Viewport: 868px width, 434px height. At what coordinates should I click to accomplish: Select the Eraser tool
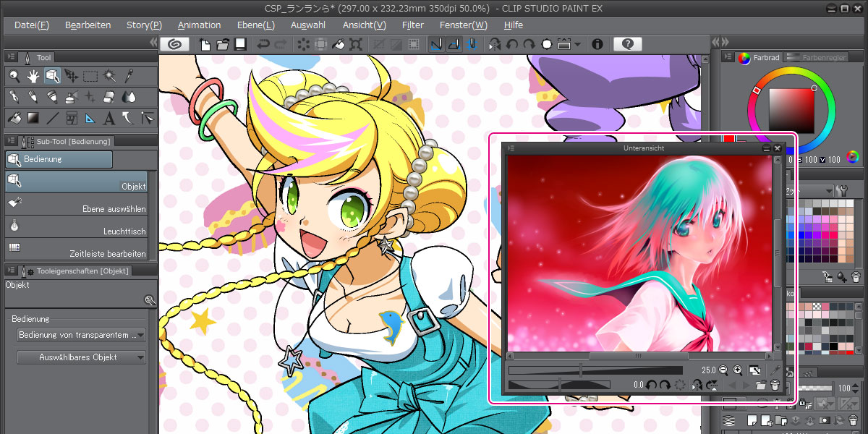(109, 96)
